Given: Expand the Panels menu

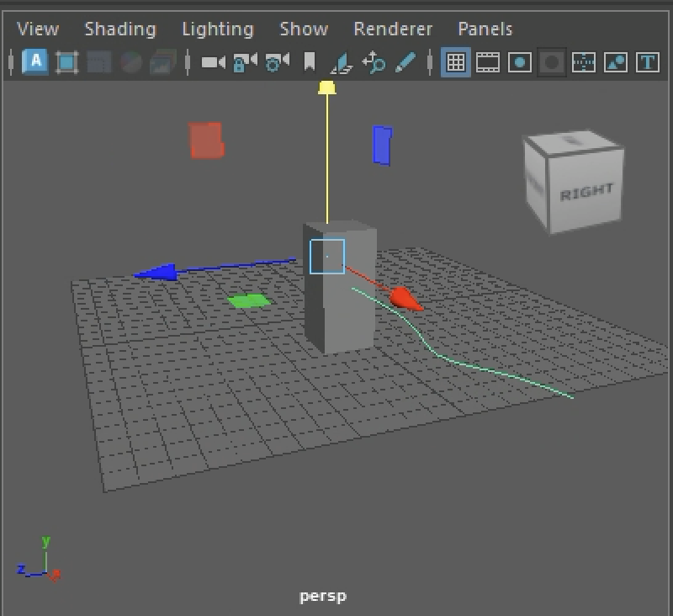Looking at the screenshot, I should pyautogui.click(x=485, y=29).
